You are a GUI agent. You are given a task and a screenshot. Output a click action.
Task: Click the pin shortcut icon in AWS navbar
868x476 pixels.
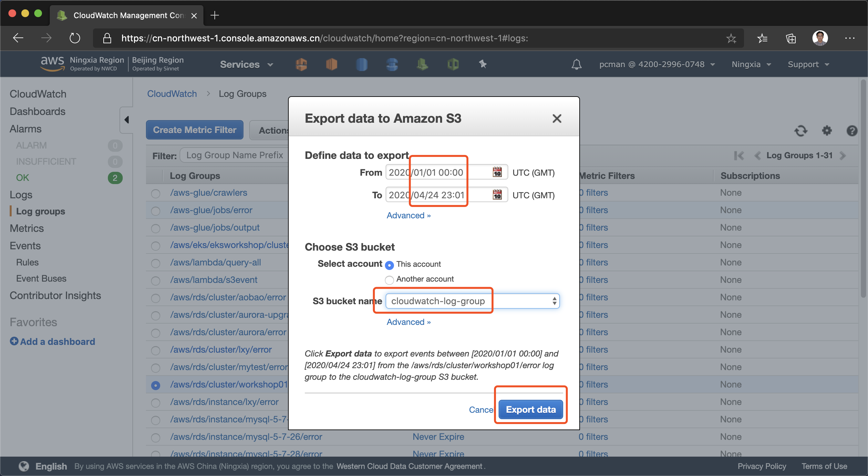click(482, 64)
